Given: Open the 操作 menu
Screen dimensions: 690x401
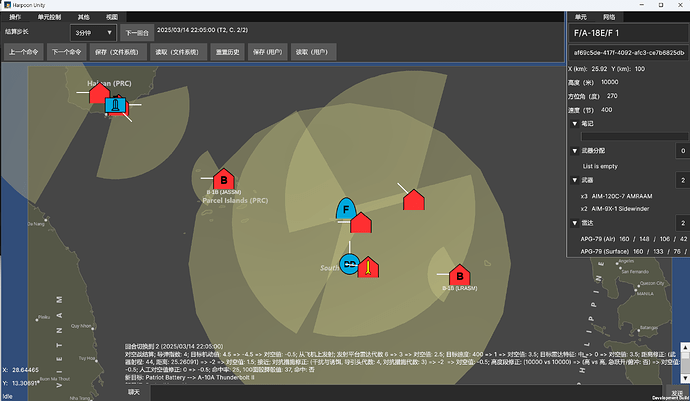Looking at the screenshot, I should (x=15, y=17).
